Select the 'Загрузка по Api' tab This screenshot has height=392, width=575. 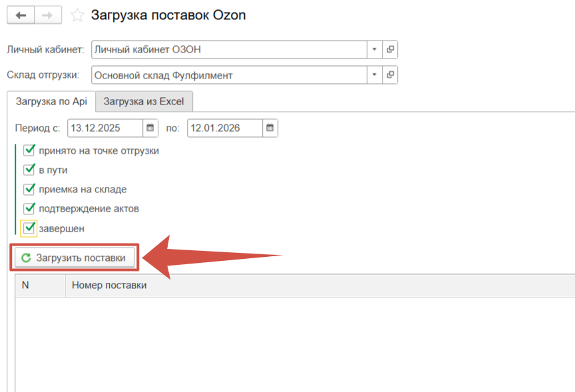point(51,102)
